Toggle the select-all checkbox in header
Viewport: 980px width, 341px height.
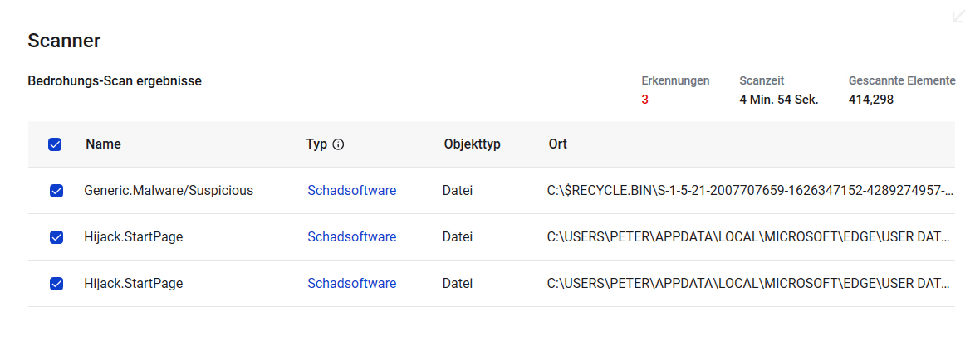(x=55, y=144)
